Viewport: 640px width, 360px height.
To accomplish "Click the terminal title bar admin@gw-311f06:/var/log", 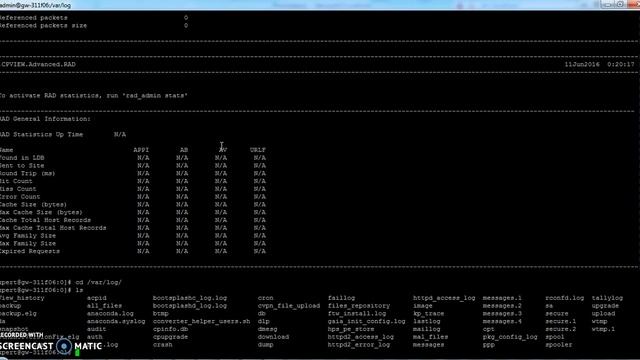I will click(x=35, y=5).
